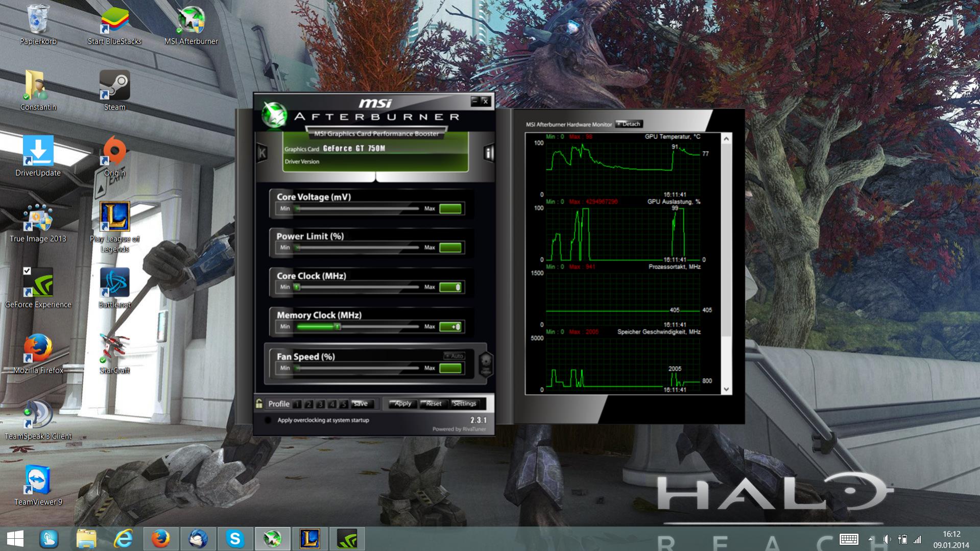
Task: Click the profile lock padlock icon
Action: tap(259, 403)
